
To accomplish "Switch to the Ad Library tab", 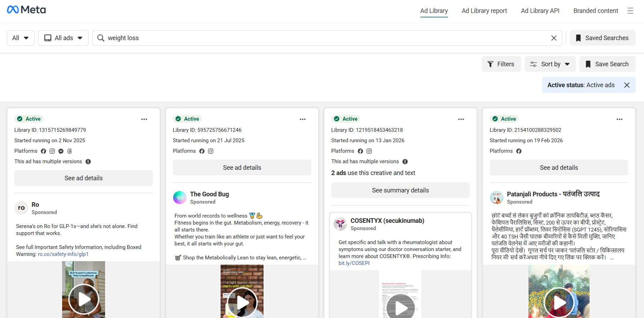I will coord(434,11).
